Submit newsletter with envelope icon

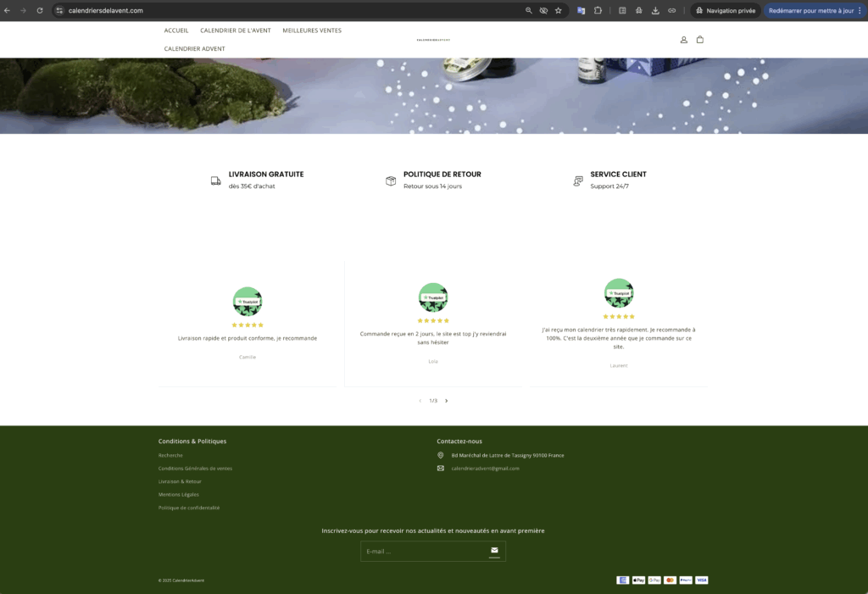(x=494, y=551)
